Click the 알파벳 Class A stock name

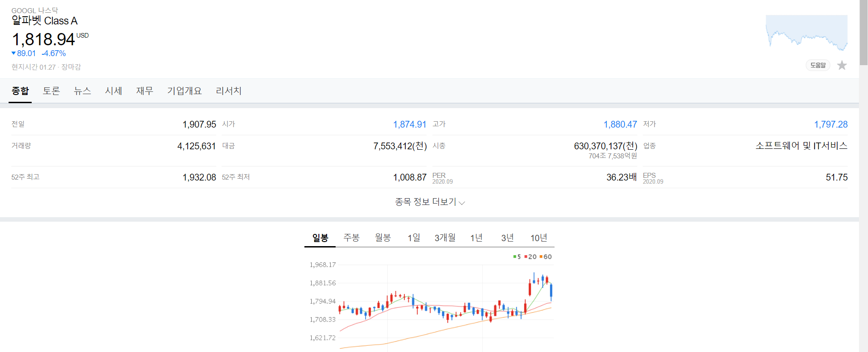pyautogui.click(x=44, y=20)
